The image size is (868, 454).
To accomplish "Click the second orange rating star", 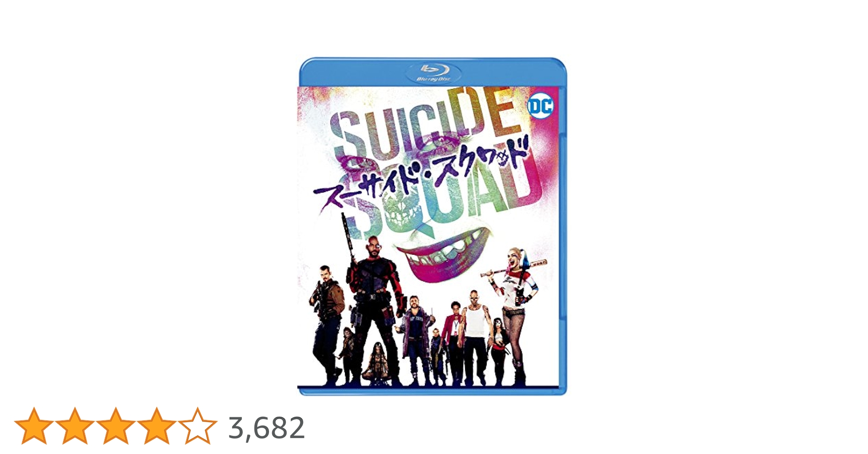I will pyautogui.click(x=75, y=426).
